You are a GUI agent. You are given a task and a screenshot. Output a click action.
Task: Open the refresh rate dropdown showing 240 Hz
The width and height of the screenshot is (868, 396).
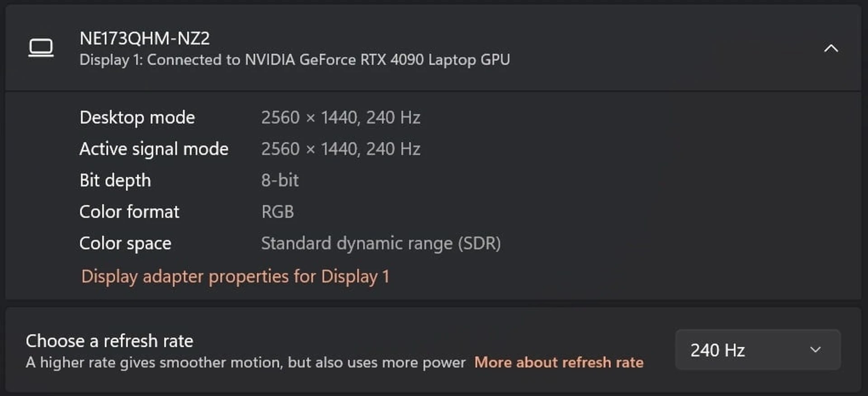[758, 350]
